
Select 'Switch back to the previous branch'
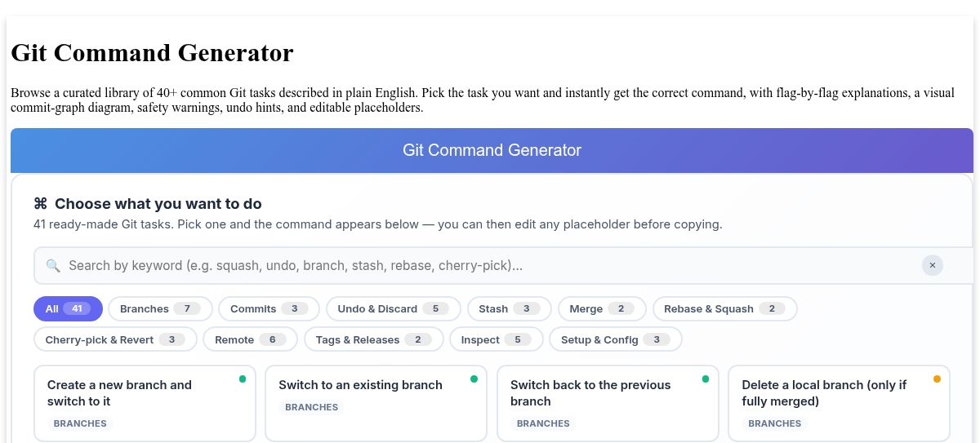pyautogui.click(x=608, y=404)
